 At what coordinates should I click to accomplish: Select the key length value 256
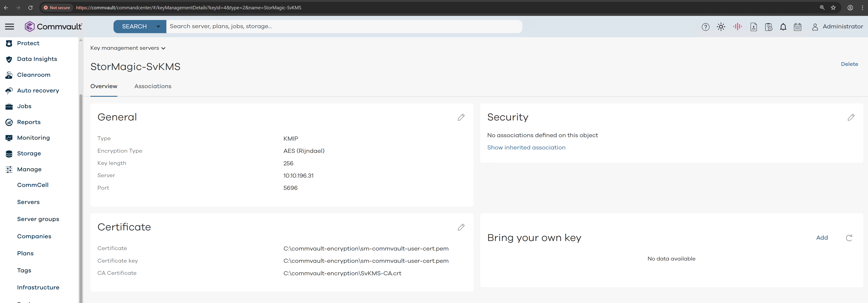tap(288, 164)
